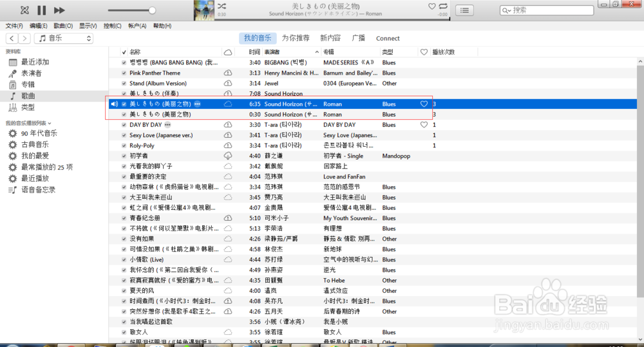
Task: Switch to 为你推荐 tab
Action: (296, 38)
